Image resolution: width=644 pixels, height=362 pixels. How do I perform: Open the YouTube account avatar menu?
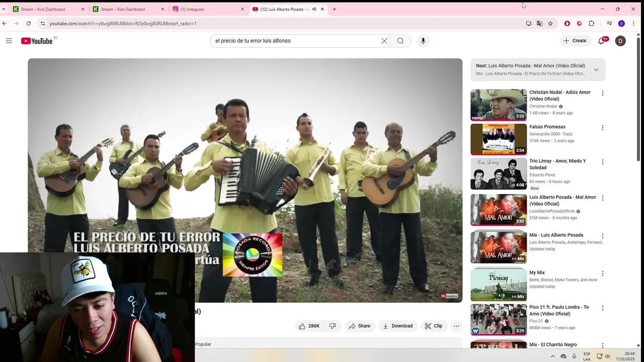(620, 41)
